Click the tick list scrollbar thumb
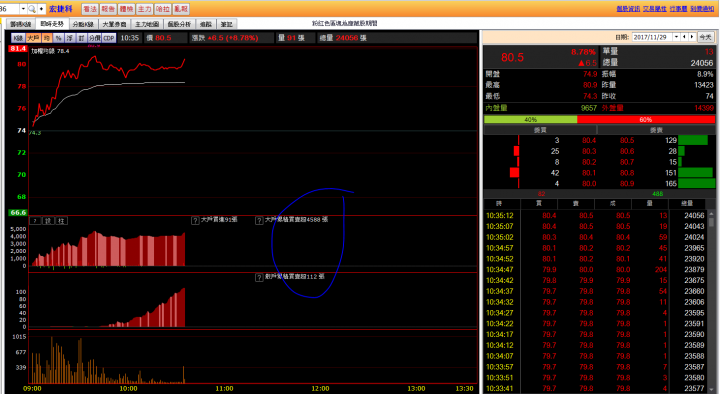The width and height of the screenshot is (720, 394). pyautogui.click(x=711, y=222)
